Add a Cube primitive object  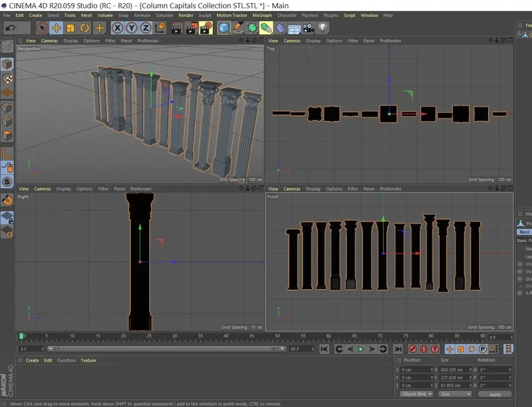pos(224,28)
